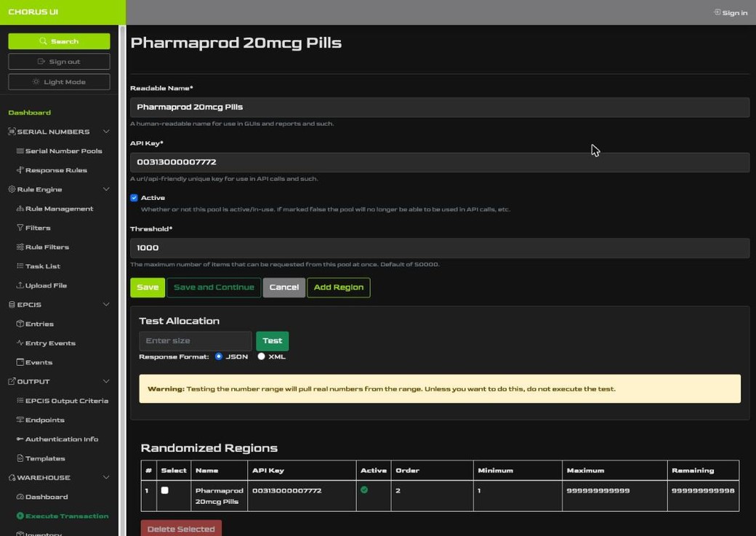Click the Light Mode button
This screenshot has width=756, height=536.
point(59,82)
